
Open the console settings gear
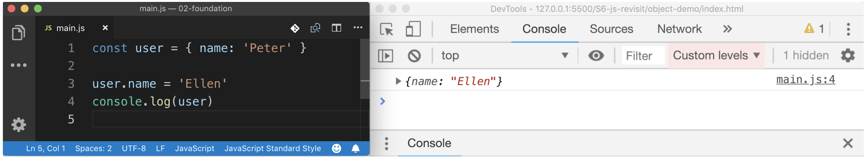848,56
